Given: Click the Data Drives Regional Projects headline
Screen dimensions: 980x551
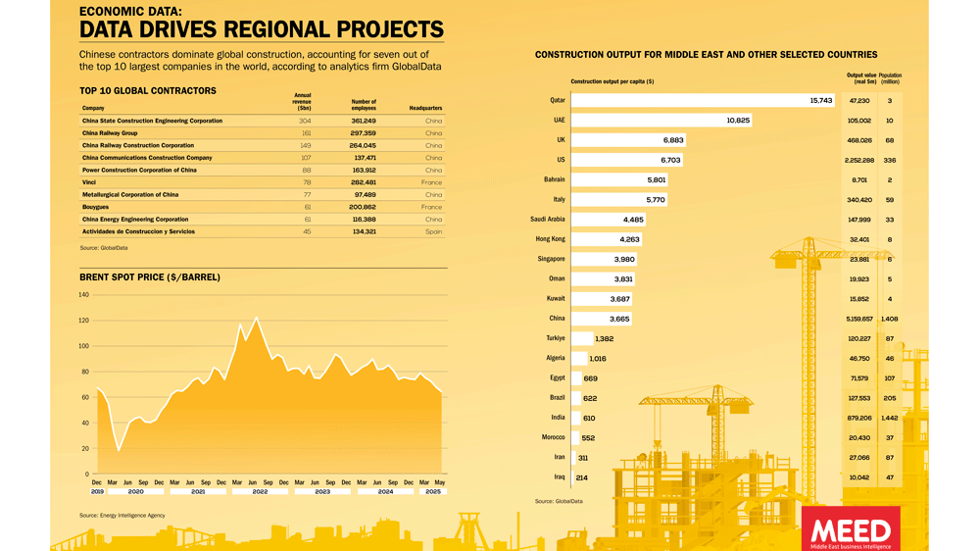Looking at the screenshot, I should tap(261, 29).
